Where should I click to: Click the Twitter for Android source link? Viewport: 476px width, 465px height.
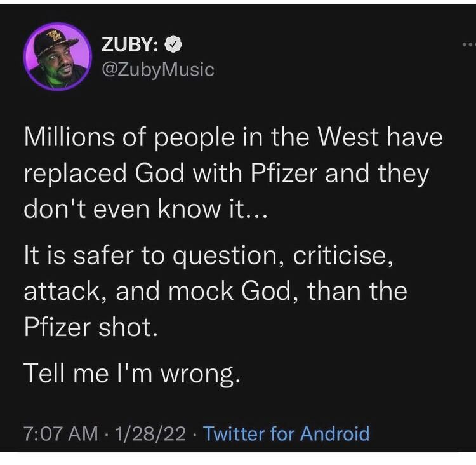[286, 434]
